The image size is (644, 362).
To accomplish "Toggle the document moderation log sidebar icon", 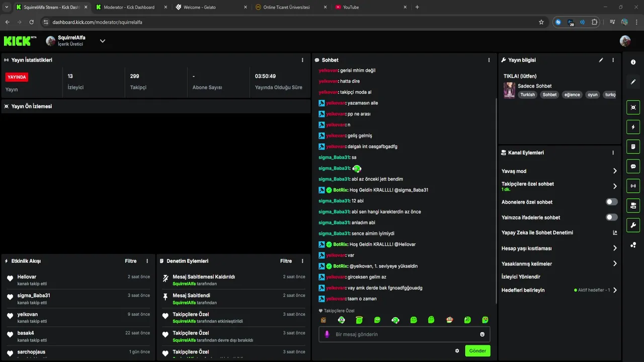I will [633, 147].
